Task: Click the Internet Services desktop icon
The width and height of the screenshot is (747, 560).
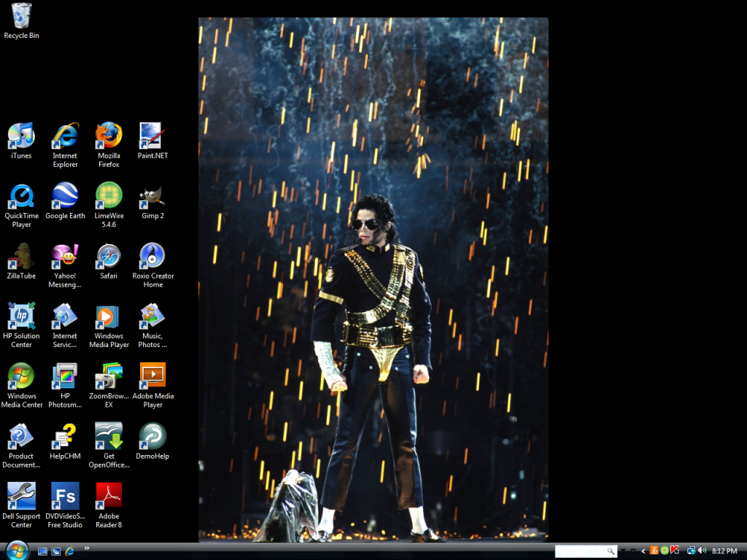Action: point(65,325)
